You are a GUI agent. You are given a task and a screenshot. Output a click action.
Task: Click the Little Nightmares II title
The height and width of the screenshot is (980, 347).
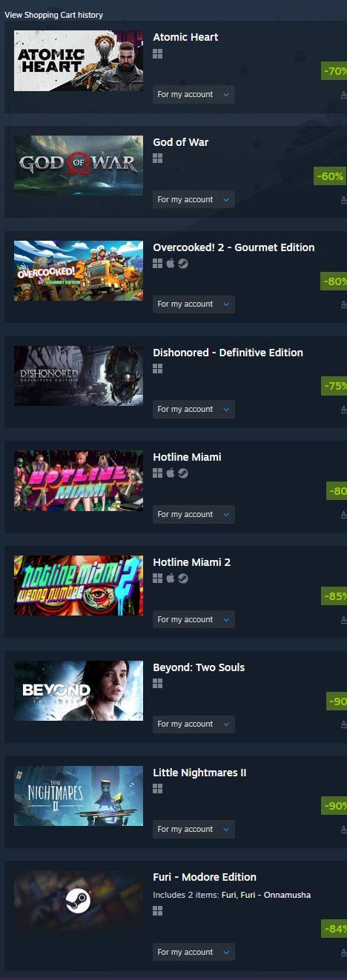(199, 773)
